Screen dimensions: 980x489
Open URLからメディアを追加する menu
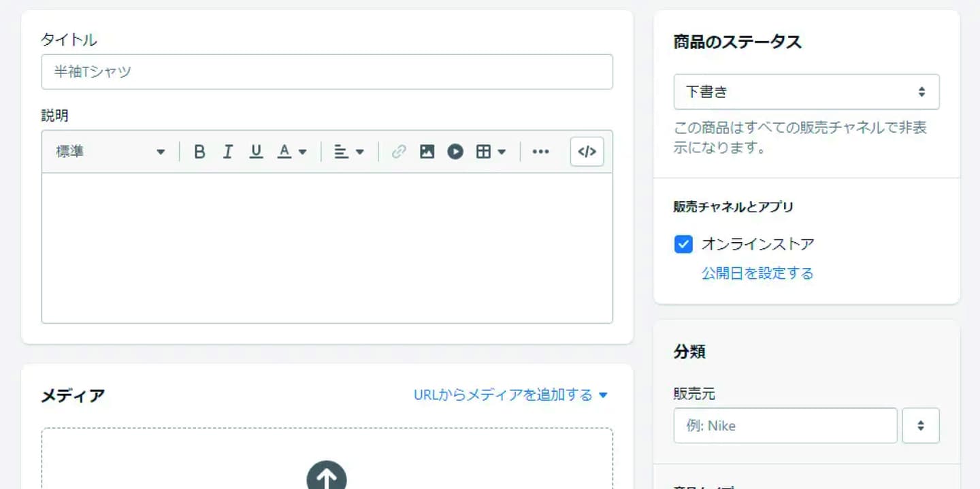point(510,395)
